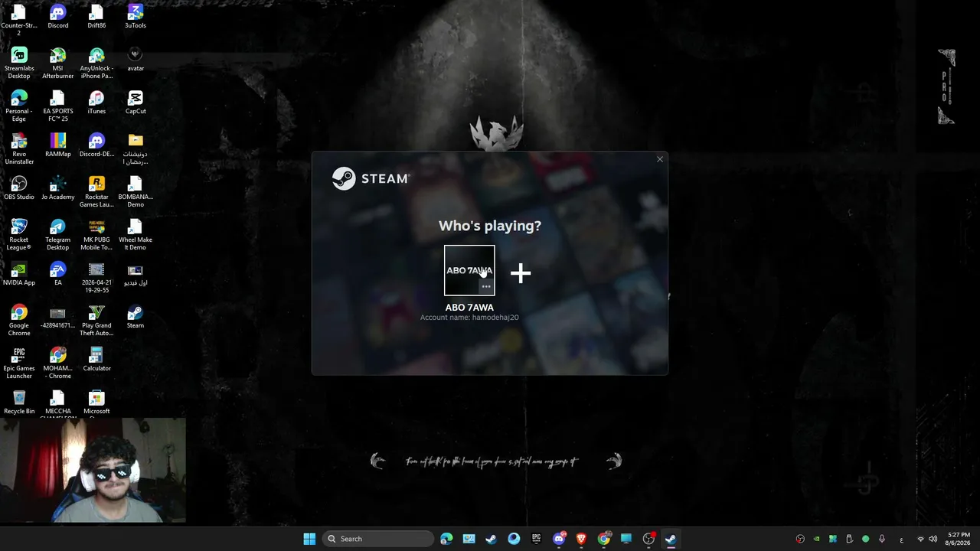Add a new Steam account with plus icon
The width and height of the screenshot is (980, 551).
pyautogui.click(x=521, y=272)
